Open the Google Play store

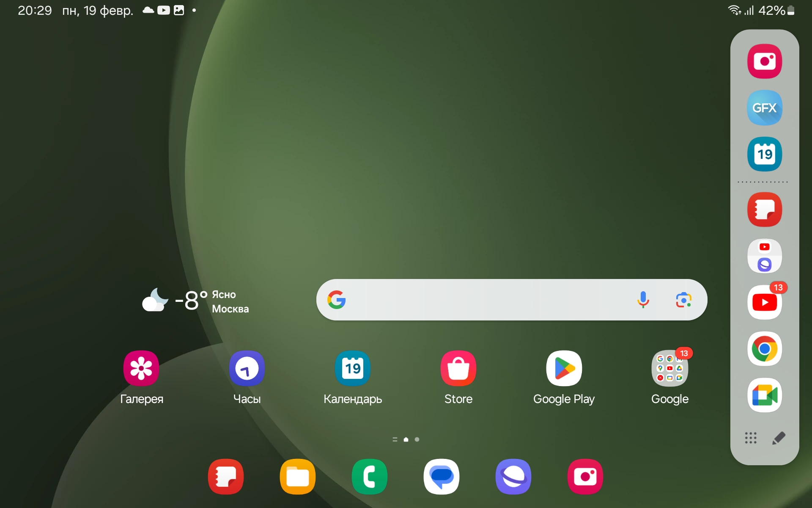pos(564,368)
